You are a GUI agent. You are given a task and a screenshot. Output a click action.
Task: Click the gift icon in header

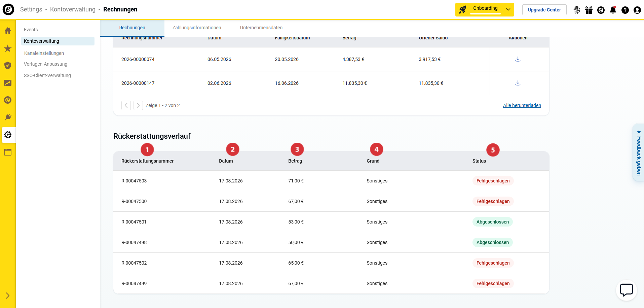589,10
